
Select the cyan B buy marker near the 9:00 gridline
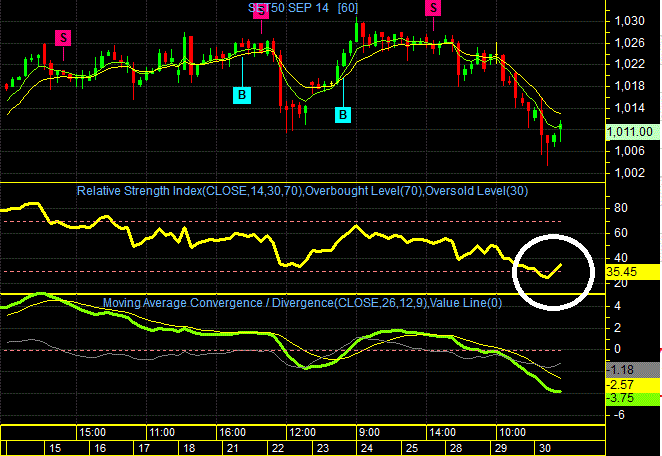click(x=343, y=114)
